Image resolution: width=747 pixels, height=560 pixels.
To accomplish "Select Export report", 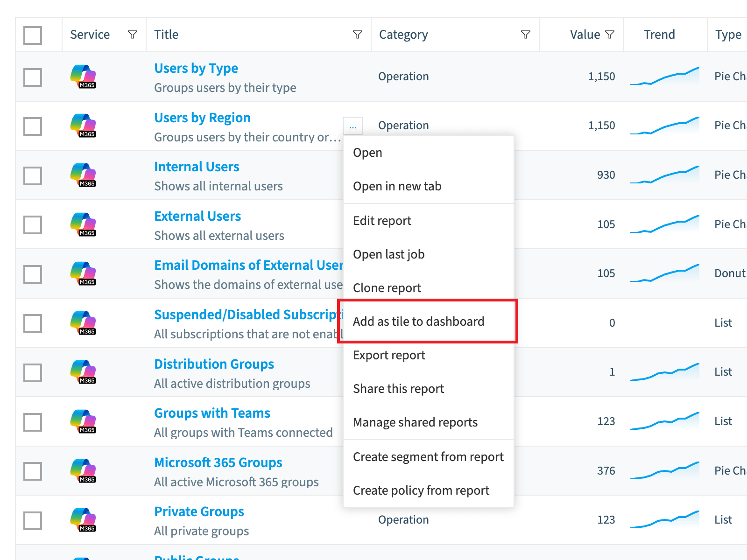I will [429, 355].
